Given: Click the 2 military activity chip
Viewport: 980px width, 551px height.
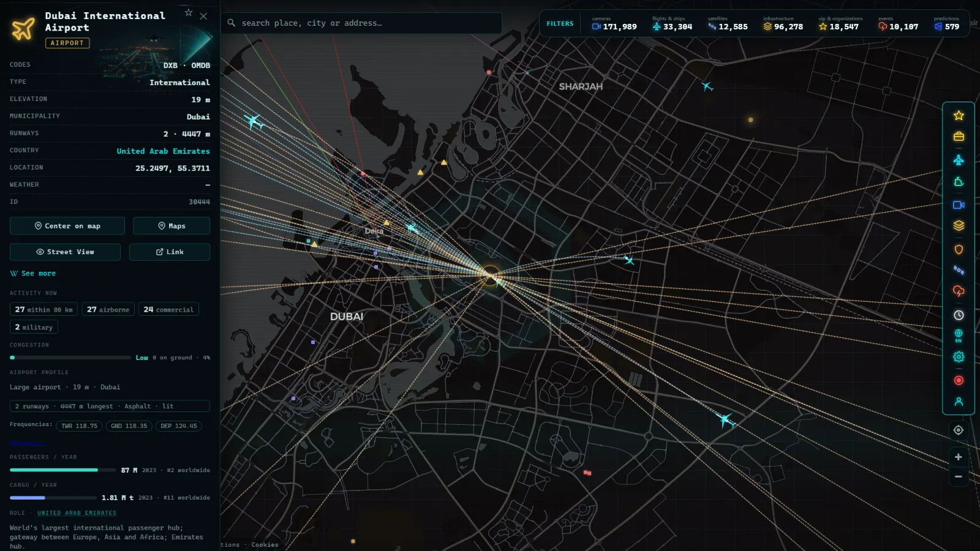Looking at the screenshot, I should click(x=34, y=328).
